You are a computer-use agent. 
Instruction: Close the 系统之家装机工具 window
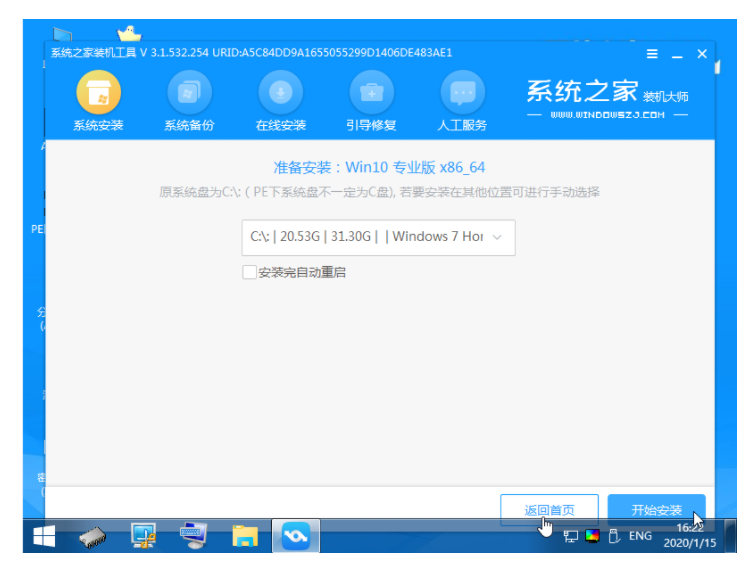coord(702,54)
